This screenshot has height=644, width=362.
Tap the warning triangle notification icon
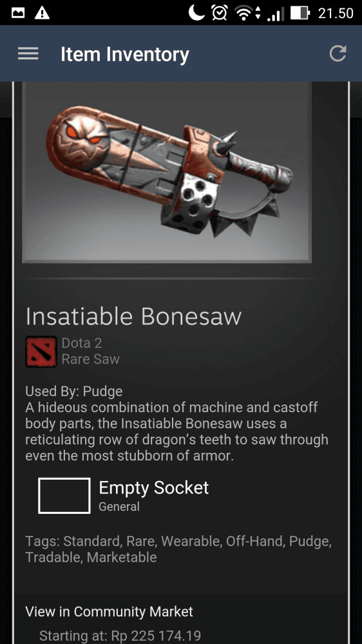[x=42, y=13]
